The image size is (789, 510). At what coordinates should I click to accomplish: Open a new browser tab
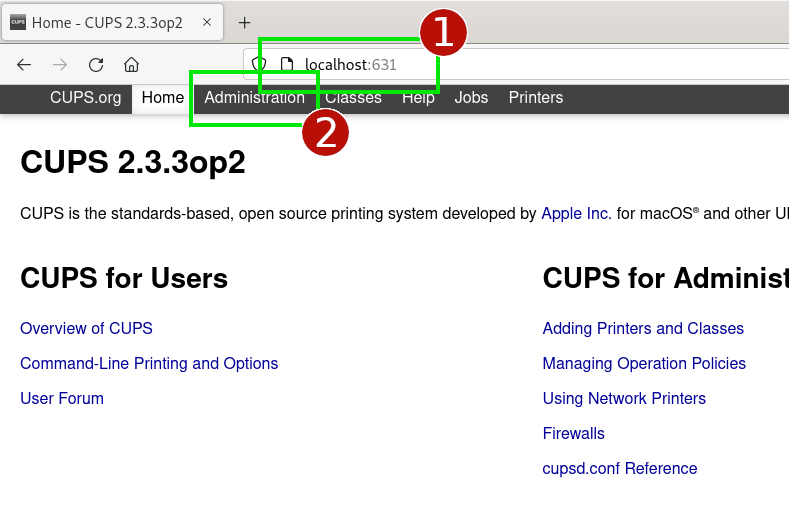point(245,23)
